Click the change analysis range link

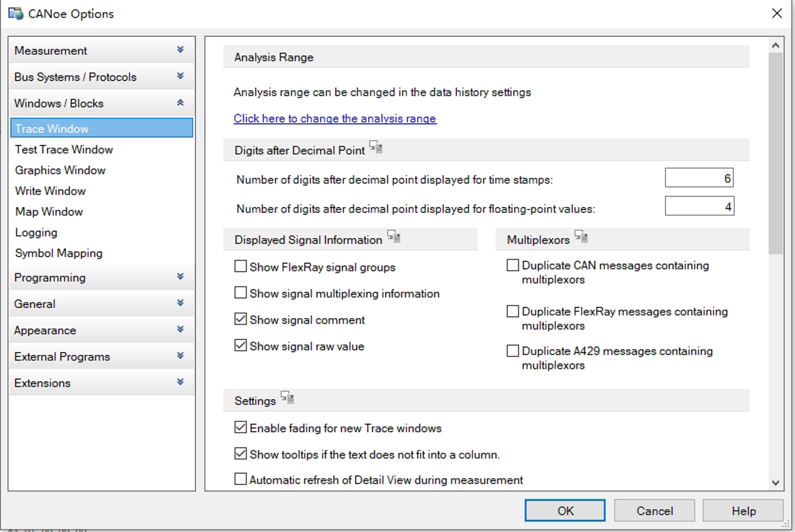point(335,118)
